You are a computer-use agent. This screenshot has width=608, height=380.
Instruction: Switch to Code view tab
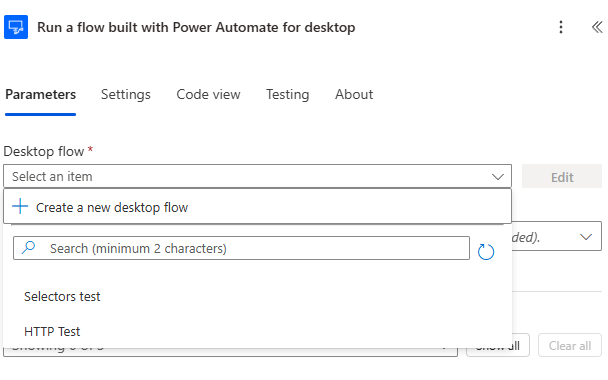[208, 94]
